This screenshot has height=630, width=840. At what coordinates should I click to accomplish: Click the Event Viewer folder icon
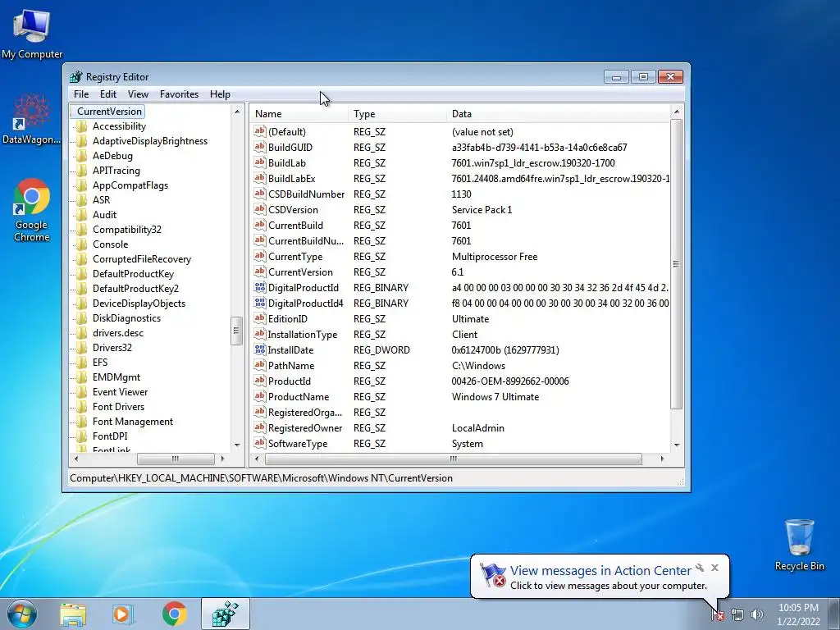(81, 392)
